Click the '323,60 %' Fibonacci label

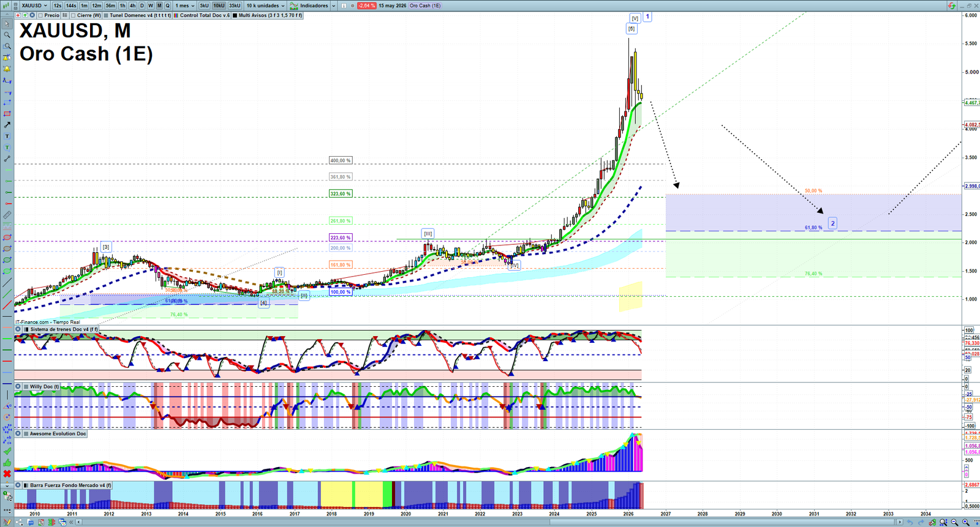click(x=341, y=193)
